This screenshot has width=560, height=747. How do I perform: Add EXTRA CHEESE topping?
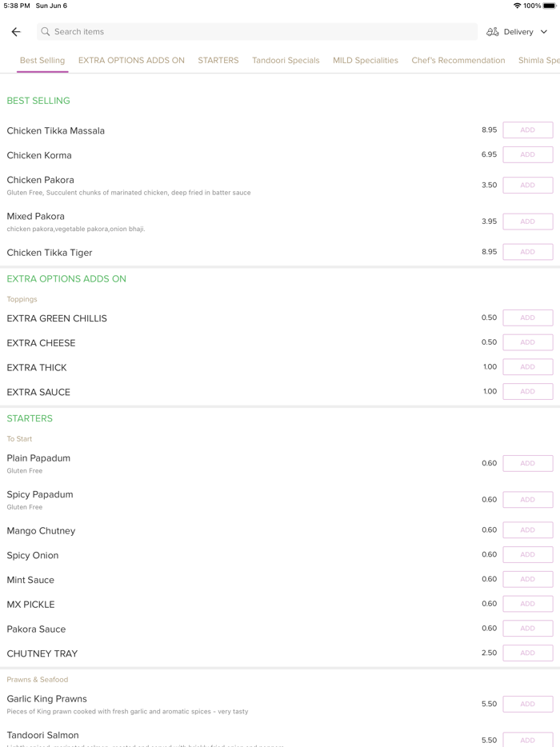tap(527, 343)
